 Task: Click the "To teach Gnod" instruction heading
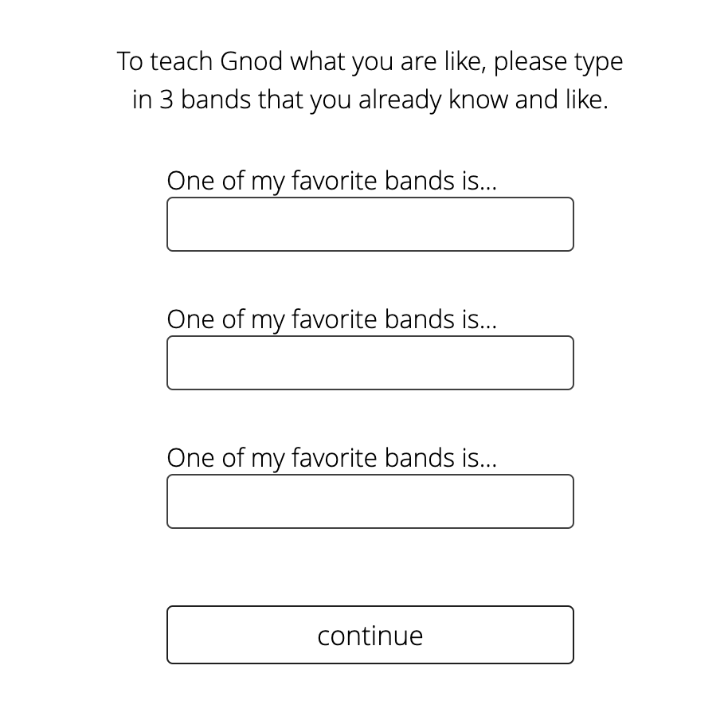click(370, 61)
